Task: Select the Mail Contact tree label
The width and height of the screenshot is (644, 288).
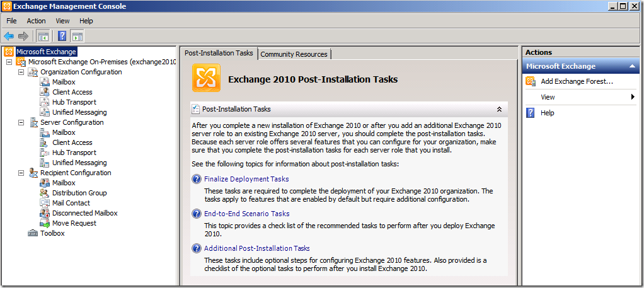Action: point(71,203)
